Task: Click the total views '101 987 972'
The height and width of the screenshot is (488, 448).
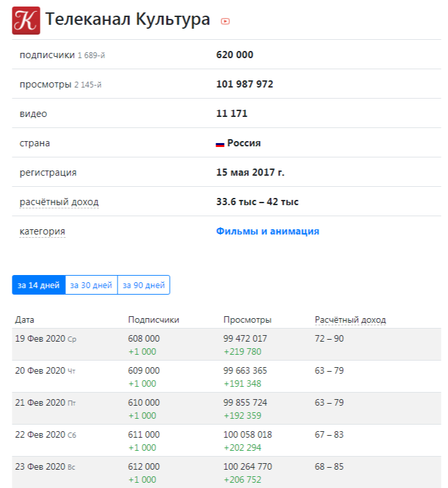Action: [x=244, y=84]
